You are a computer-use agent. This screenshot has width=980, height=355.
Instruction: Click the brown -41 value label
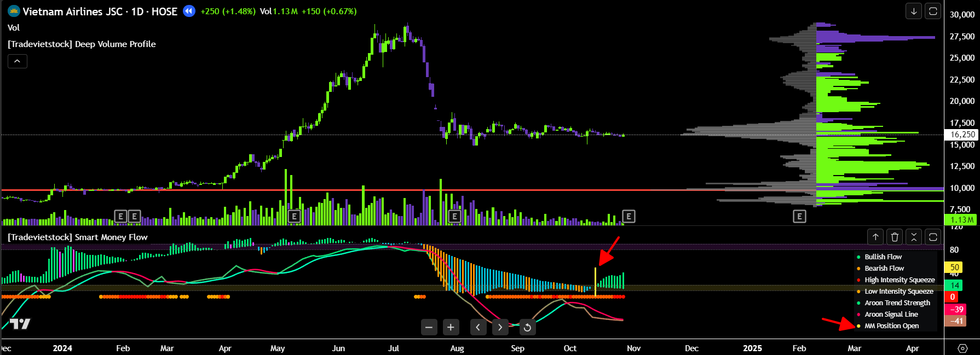(956, 321)
